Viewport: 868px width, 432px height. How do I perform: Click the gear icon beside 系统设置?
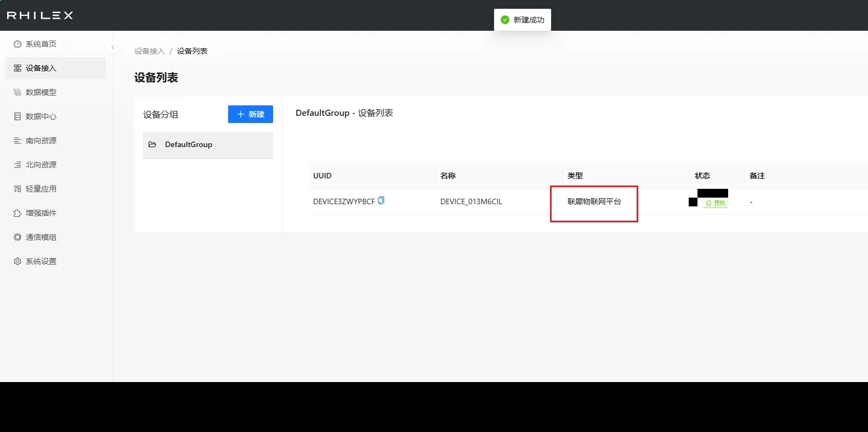[x=18, y=261]
